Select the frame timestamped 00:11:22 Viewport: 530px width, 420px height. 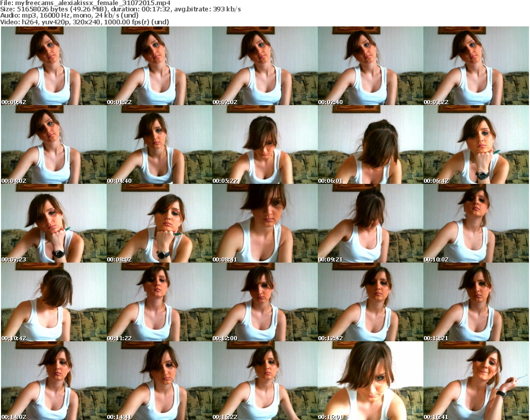click(159, 302)
